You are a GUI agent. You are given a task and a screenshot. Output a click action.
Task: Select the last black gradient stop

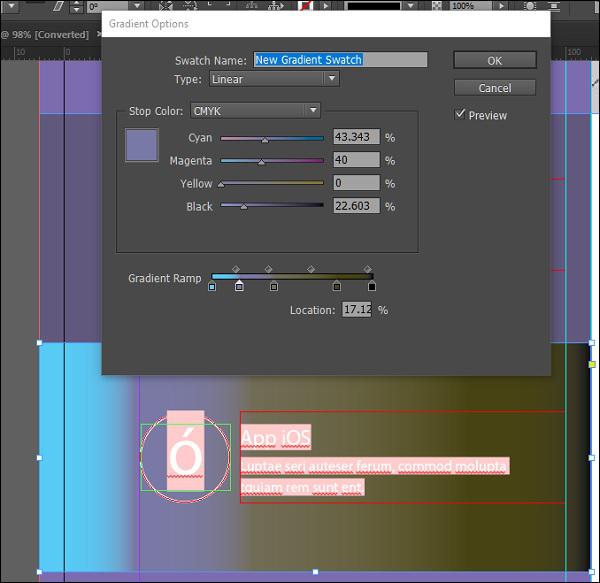pyautogui.click(x=372, y=286)
